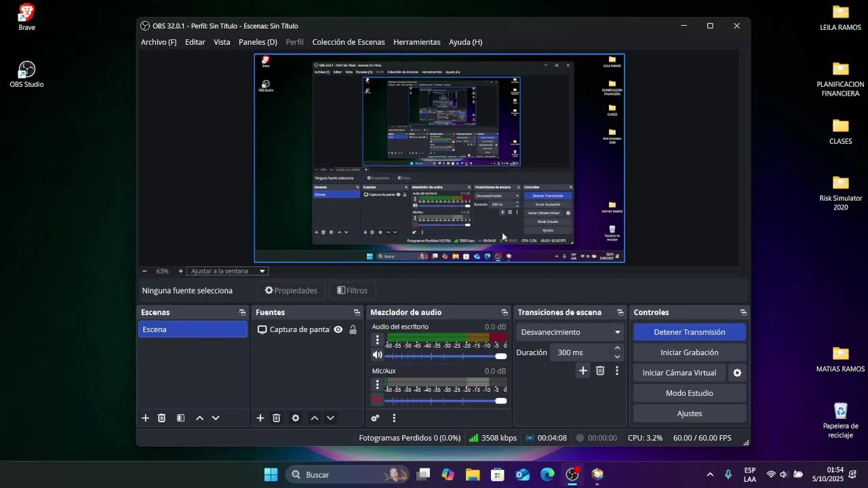Viewport: 868px width, 488px height.
Task: Open Brave browser desktop shortcut
Action: [x=26, y=17]
